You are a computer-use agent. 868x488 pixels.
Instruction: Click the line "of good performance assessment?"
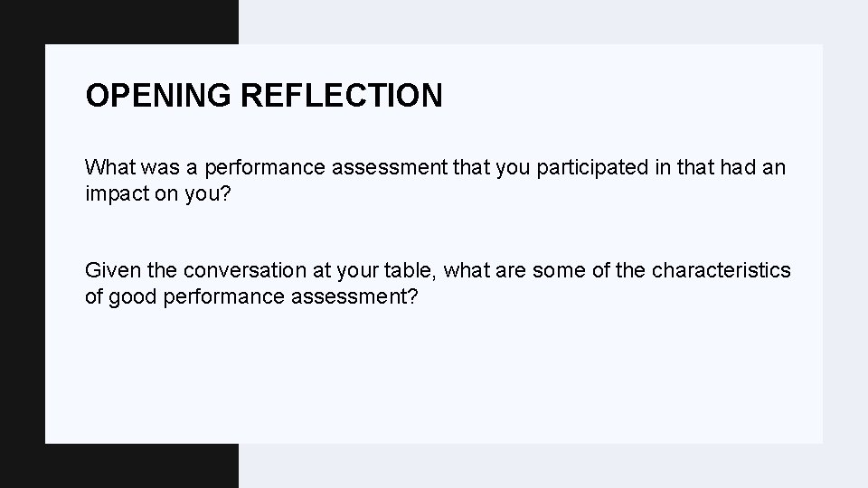(251, 296)
